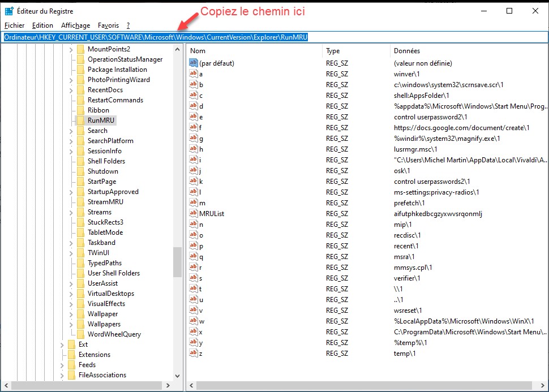Click the string icon for value MRUList
The width and height of the screenshot is (549, 392).
[193, 214]
